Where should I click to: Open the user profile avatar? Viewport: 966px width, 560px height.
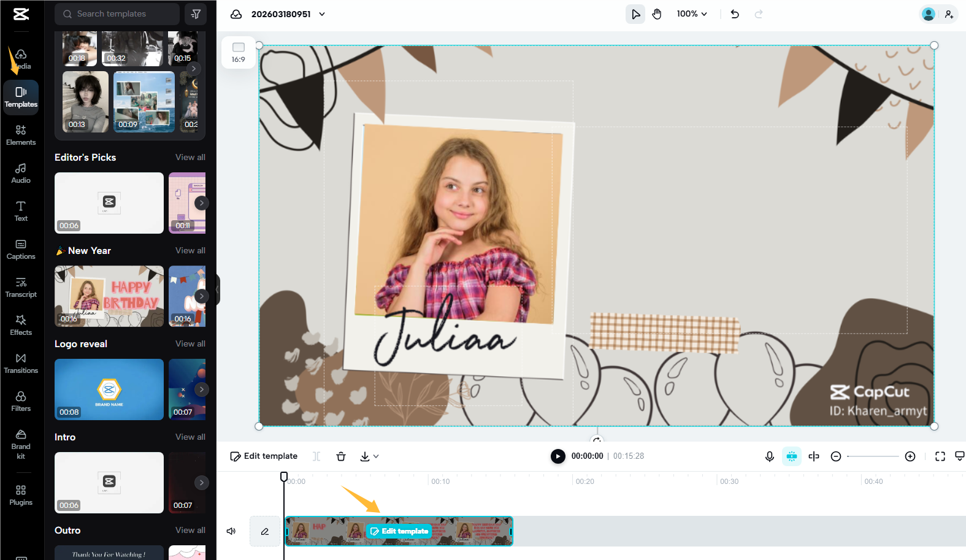pos(929,14)
